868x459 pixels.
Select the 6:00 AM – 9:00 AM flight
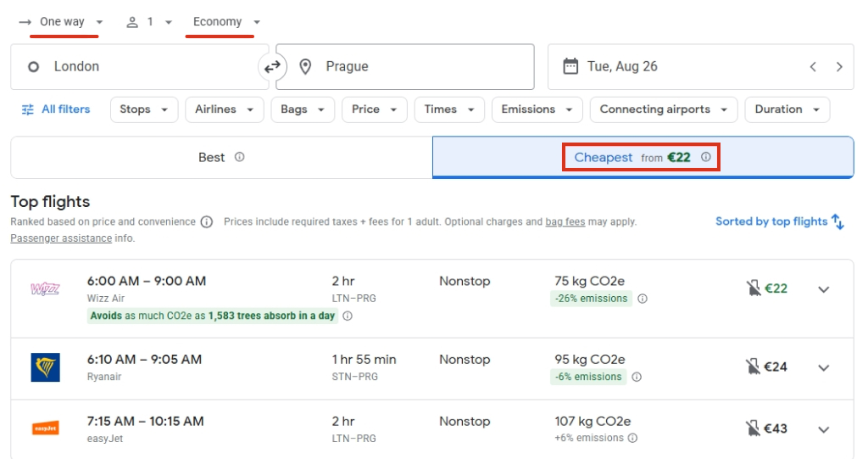pyautogui.click(x=431, y=299)
